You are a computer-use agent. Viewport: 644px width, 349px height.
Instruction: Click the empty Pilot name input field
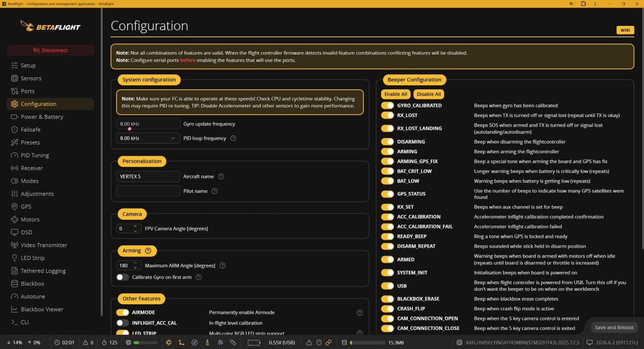coord(148,191)
